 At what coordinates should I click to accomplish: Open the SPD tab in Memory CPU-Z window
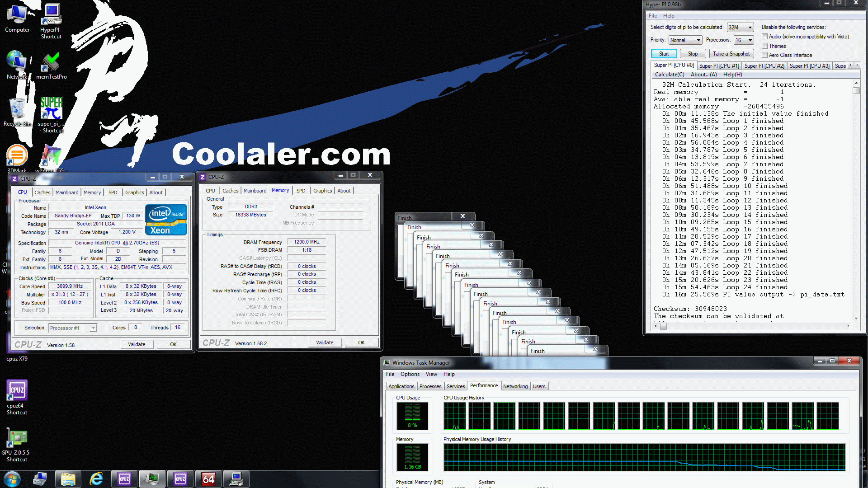(x=301, y=191)
